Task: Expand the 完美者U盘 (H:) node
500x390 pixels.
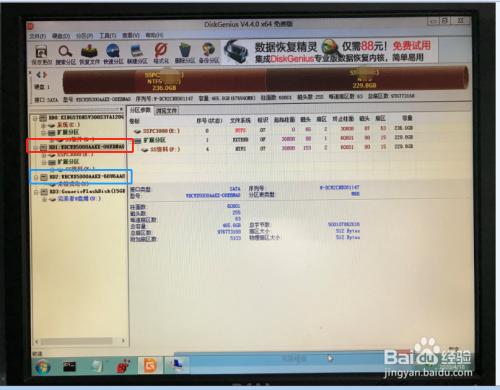Action: click(x=44, y=199)
